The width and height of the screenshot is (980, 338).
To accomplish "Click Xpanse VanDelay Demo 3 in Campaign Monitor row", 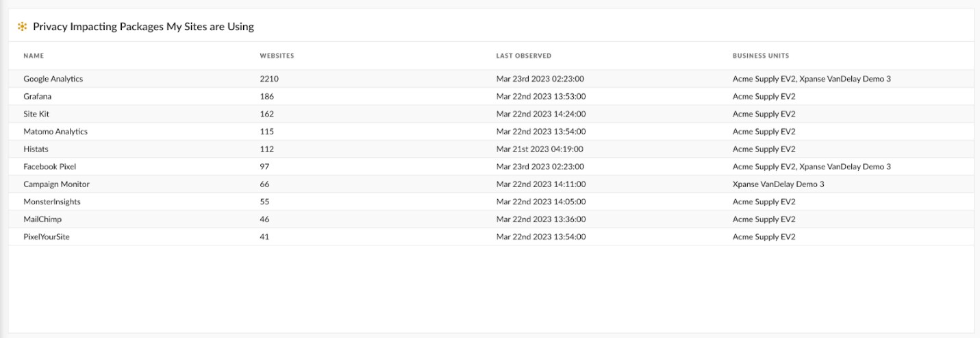I will 778,184.
